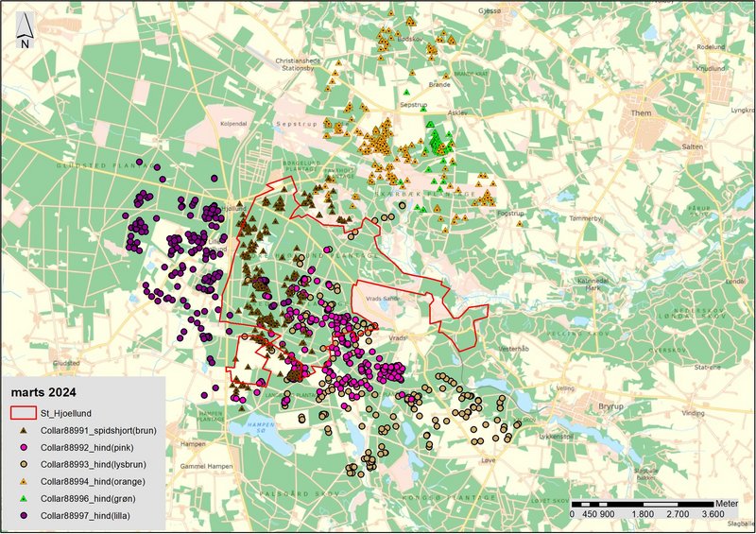This screenshot has width=756, height=534.
Task: Click the pink circle Collar88992_hind legend symbol
Action: 25,447
